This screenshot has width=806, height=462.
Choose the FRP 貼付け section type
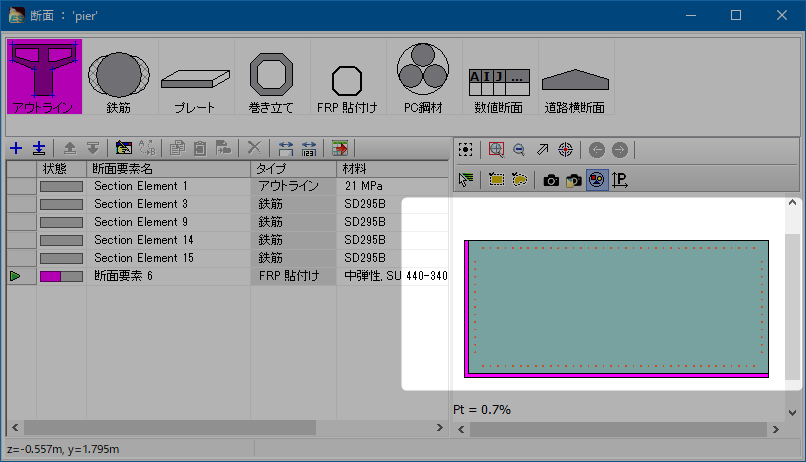pyautogui.click(x=347, y=77)
